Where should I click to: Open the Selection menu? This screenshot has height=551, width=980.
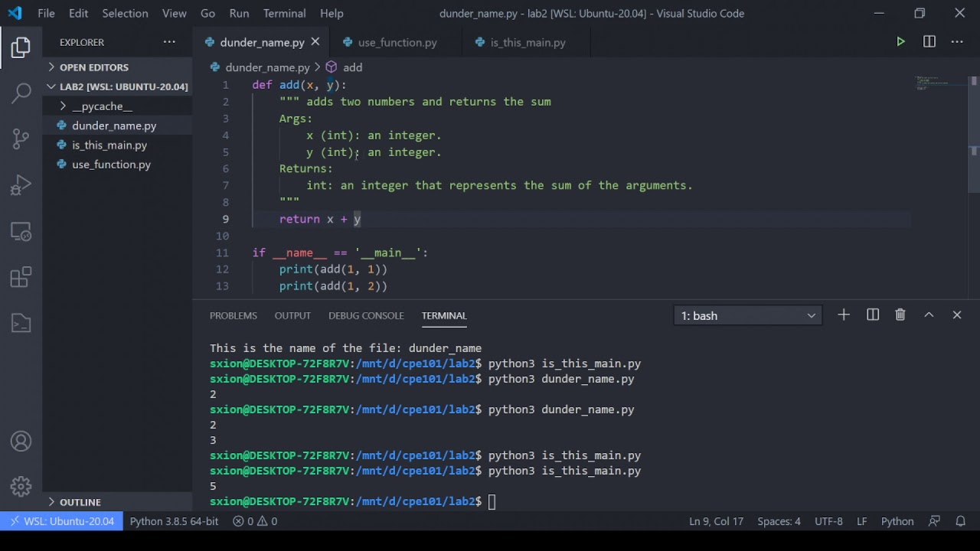pyautogui.click(x=125, y=13)
